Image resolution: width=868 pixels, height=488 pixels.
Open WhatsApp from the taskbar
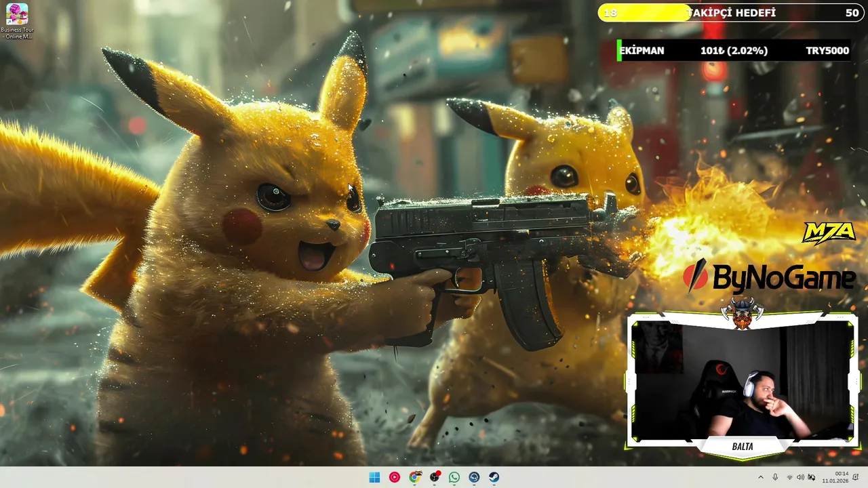(454, 477)
